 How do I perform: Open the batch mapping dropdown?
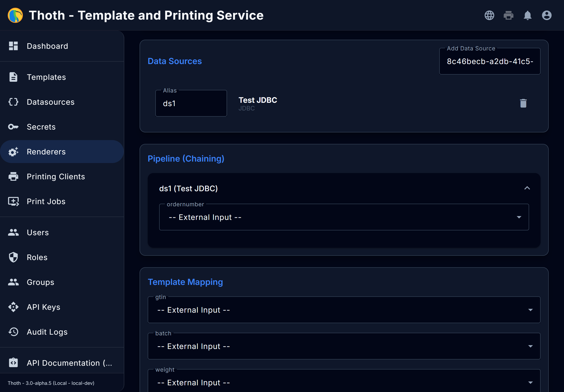344,346
